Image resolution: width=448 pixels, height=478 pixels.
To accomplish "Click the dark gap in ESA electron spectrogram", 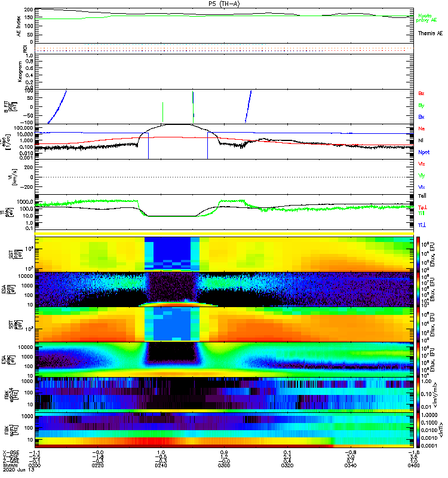I will tap(171, 351).
